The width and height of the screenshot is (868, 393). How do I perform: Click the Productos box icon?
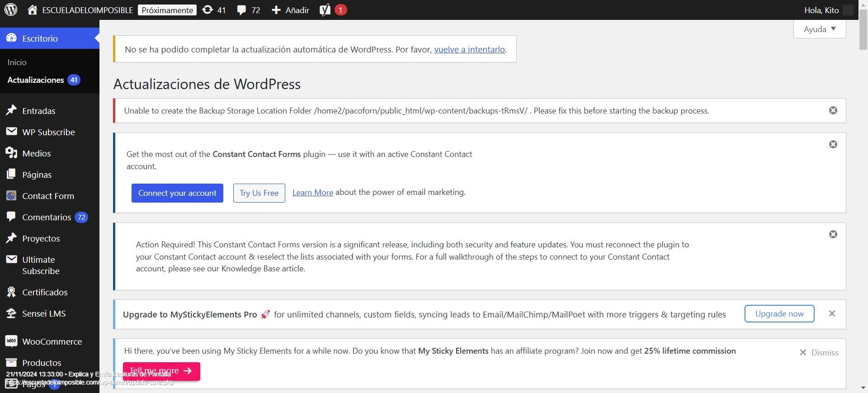11,362
